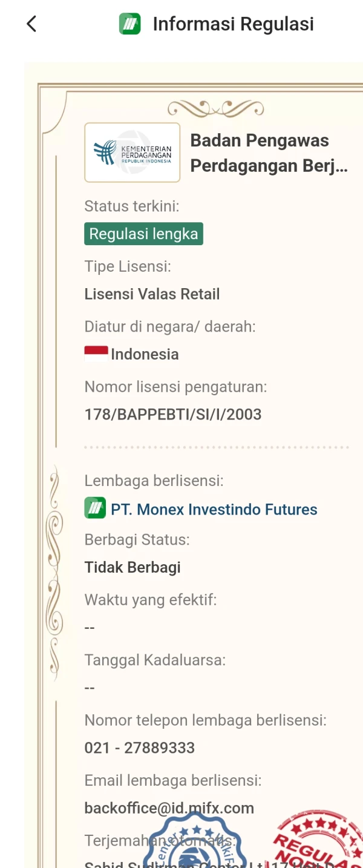363x868 pixels.
Task: Tap the Lembaga berlisensi label
Action: coord(154,481)
